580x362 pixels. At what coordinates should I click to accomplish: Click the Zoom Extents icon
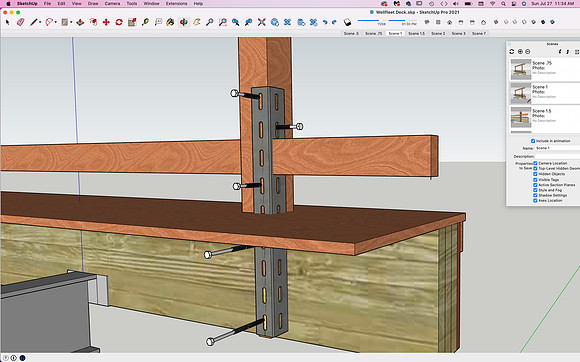(262, 22)
